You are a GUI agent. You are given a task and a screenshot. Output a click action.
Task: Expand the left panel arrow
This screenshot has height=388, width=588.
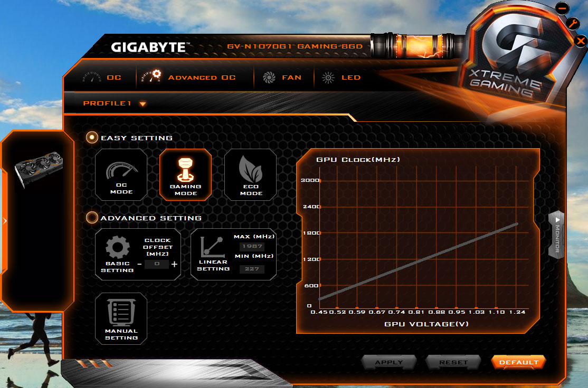[5, 221]
